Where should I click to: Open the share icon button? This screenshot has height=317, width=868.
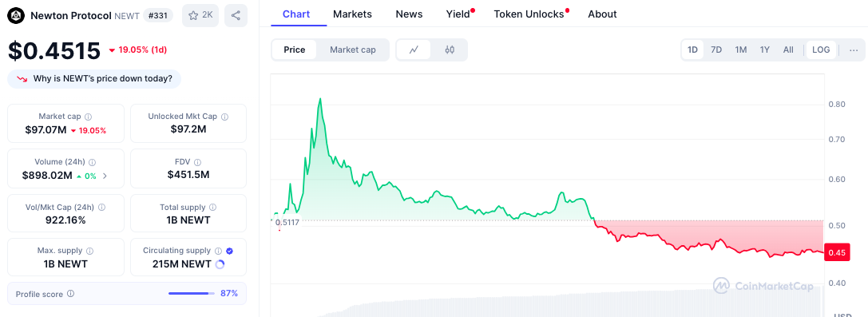(236, 15)
